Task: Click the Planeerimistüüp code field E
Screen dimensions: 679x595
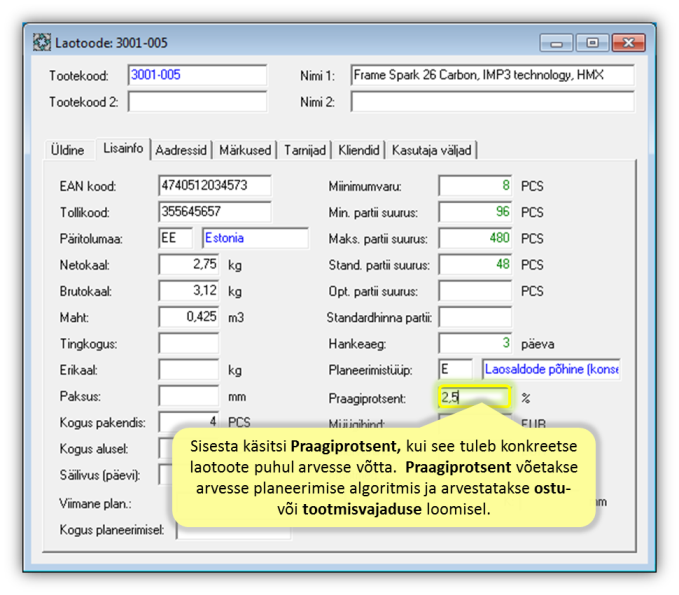Action: (x=456, y=370)
